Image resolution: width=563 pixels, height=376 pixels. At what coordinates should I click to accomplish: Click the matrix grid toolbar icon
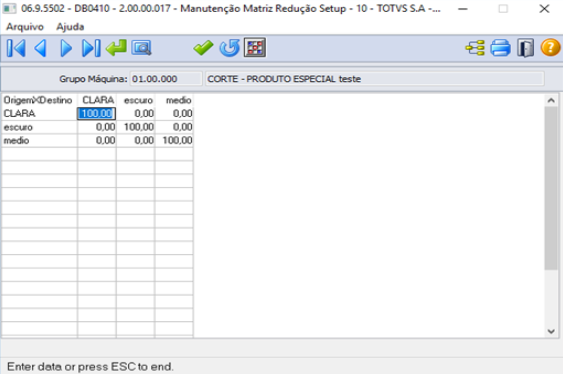tap(255, 47)
